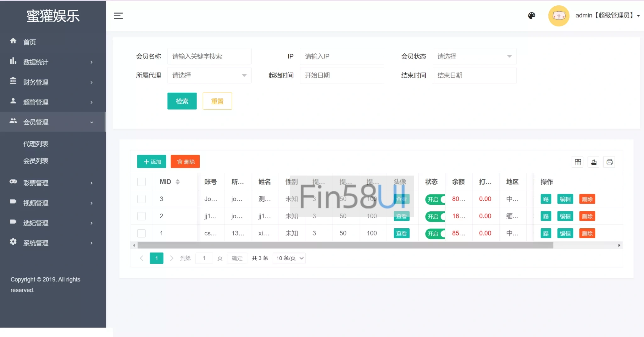644x337 pixels.
Task: Toggle the status switch for MID 2
Action: point(436,216)
